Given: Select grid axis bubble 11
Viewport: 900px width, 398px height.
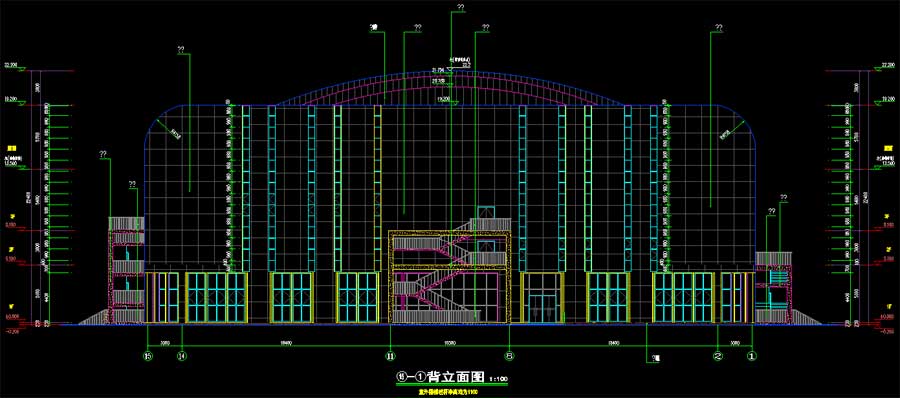Looking at the screenshot, I should [x=390, y=356].
